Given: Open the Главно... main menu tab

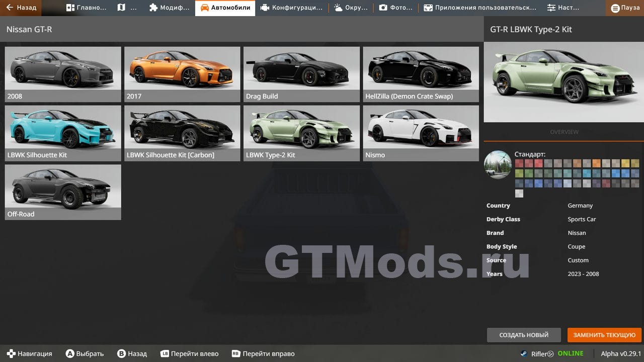Looking at the screenshot, I should point(86,8).
